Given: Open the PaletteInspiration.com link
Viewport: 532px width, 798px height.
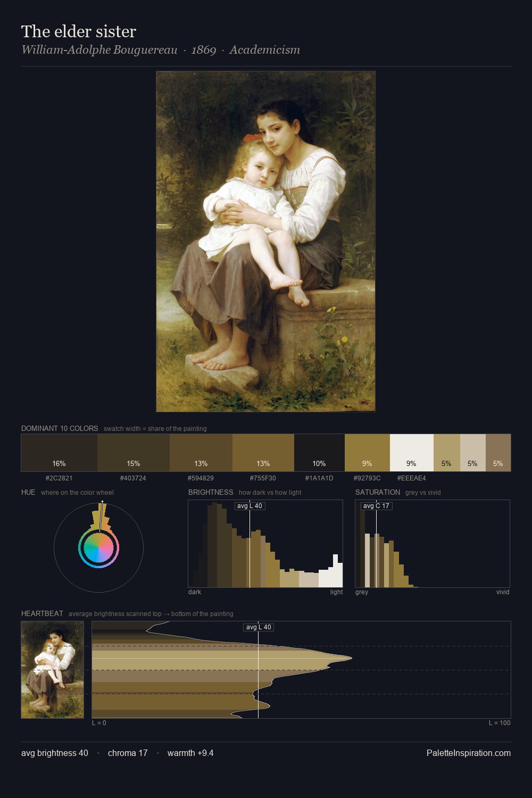Looking at the screenshot, I should [x=469, y=753].
